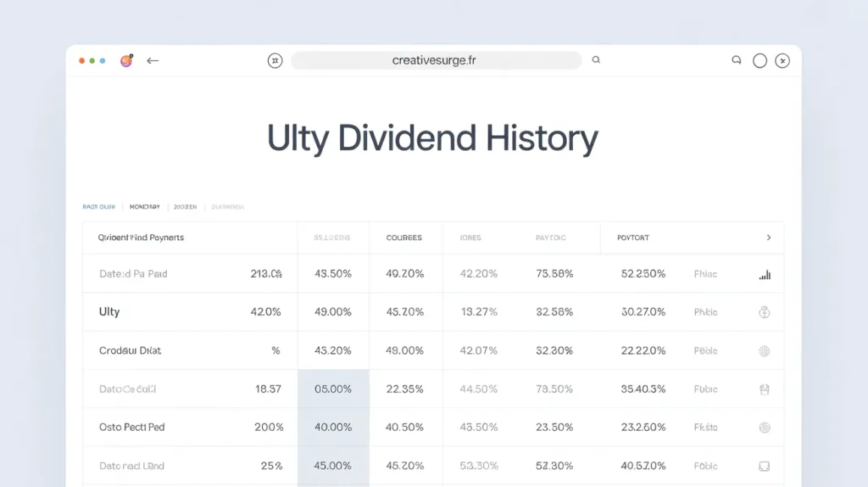Screen dimensions: 868x487
Task: Select the first blue tab above the table
Action: coord(98,206)
